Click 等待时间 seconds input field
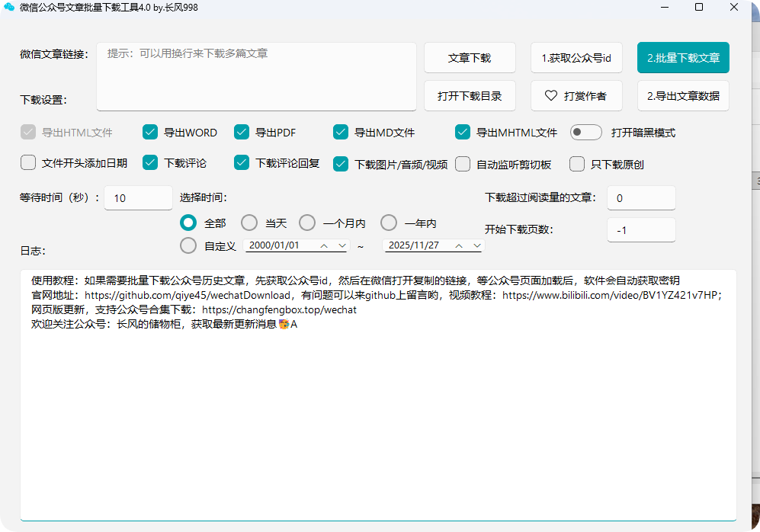The image size is (760, 532). pos(138,198)
